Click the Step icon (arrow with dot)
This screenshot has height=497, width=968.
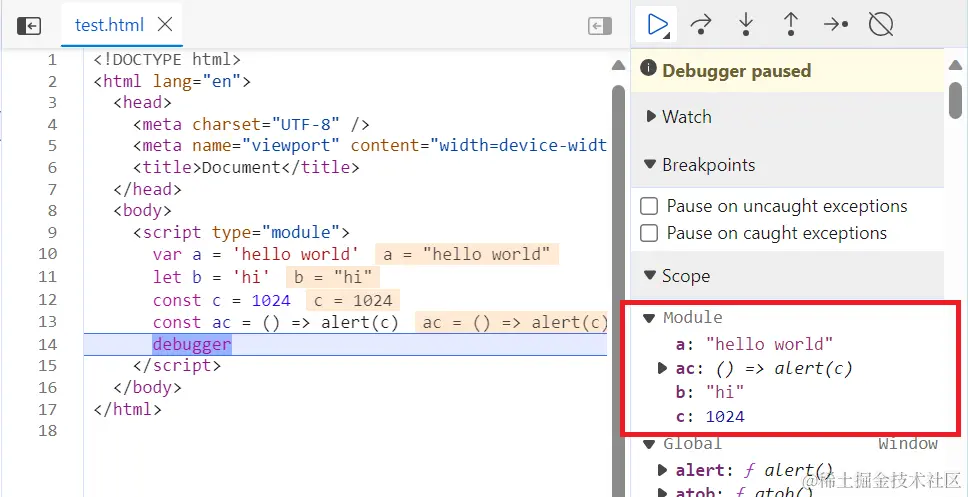pyautogui.click(x=836, y=25)
